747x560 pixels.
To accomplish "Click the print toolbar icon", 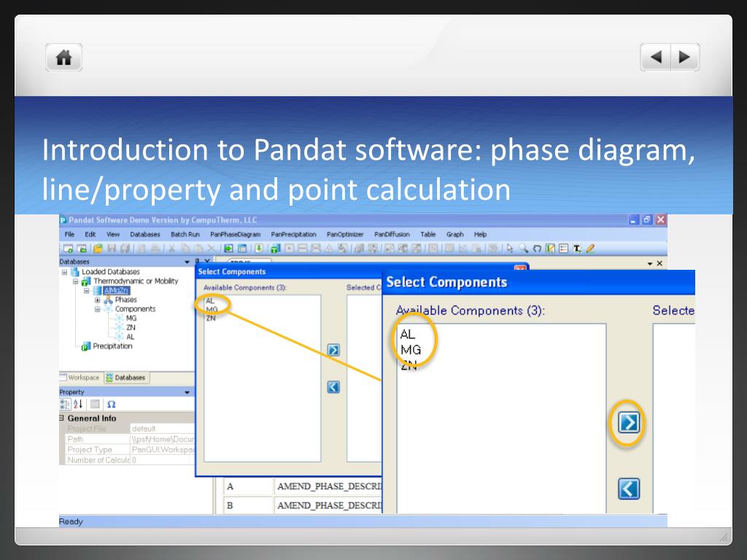I will point(155,249).
